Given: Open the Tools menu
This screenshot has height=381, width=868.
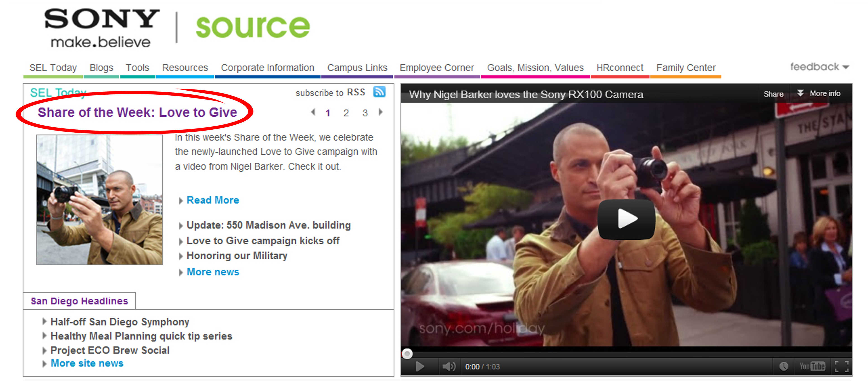Looking at the screenshot, I should (137, 68).
